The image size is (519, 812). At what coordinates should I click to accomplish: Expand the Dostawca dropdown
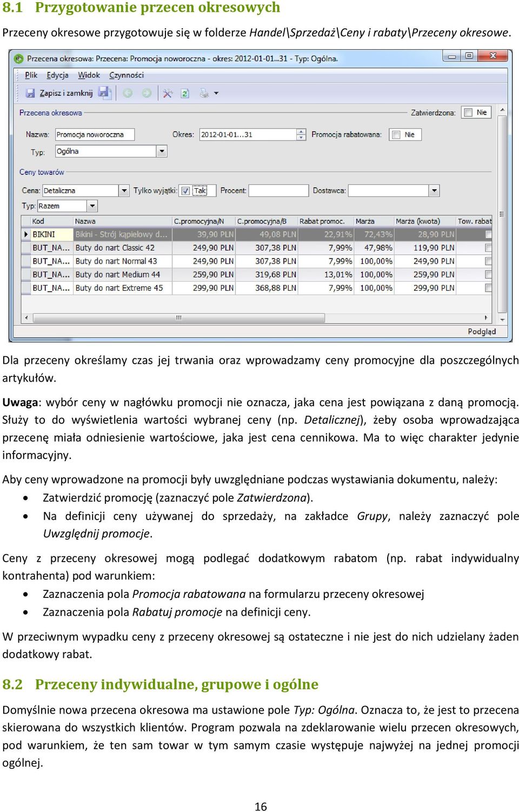click(x=434, y=190)
